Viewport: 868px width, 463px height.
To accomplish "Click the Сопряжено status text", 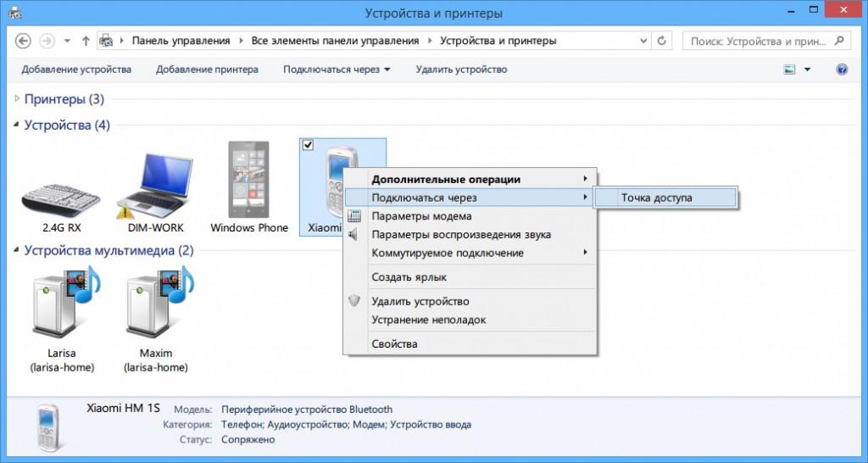I will pos(248,440).
